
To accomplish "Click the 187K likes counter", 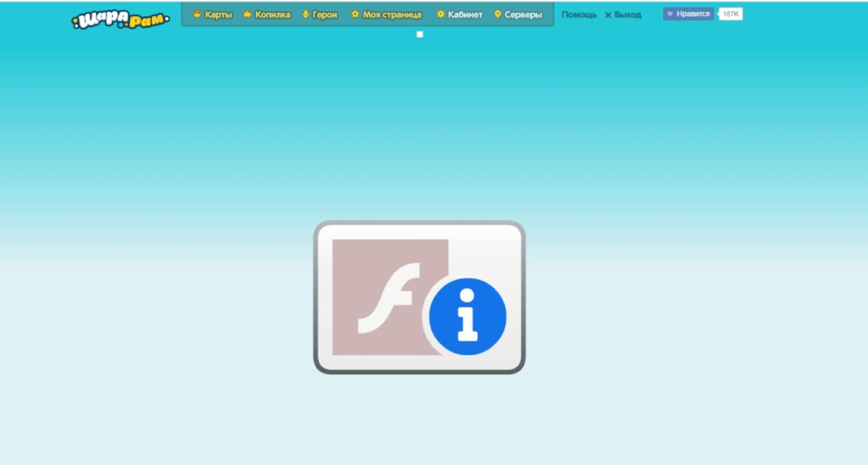I will click(x=731, y=14).
